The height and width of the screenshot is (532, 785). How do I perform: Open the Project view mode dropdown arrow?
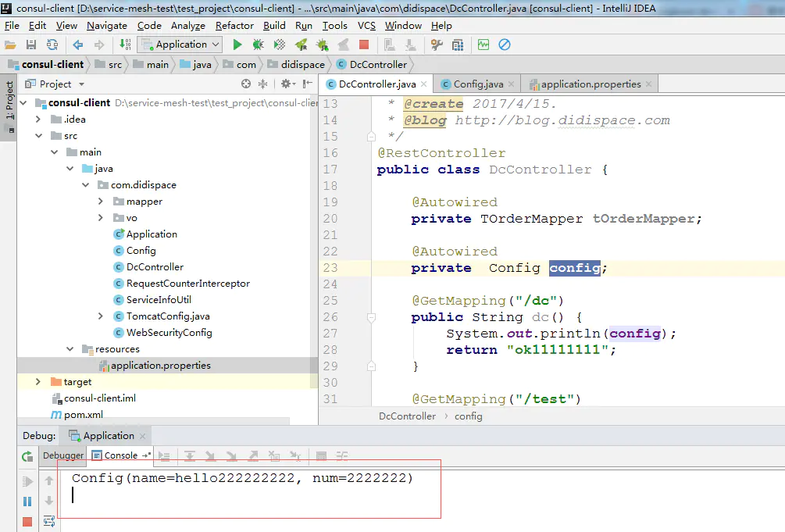click(81, 84)
